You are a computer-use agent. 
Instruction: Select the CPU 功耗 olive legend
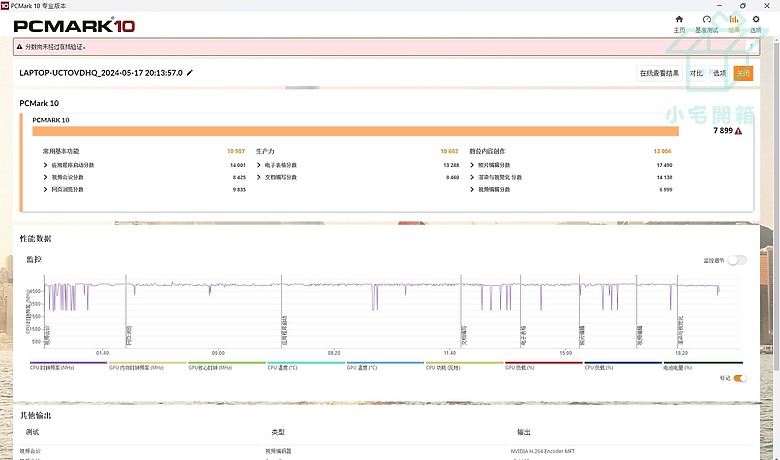click(464, 366)
